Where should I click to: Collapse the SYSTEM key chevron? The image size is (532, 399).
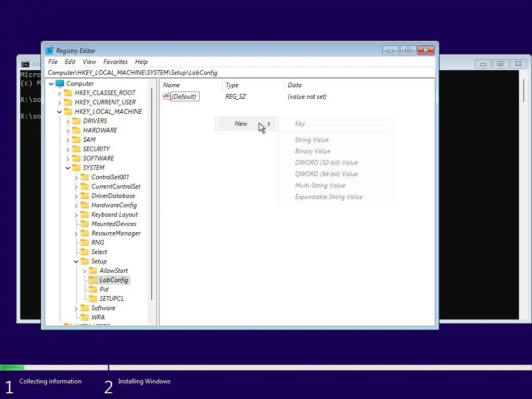(68, 168)
